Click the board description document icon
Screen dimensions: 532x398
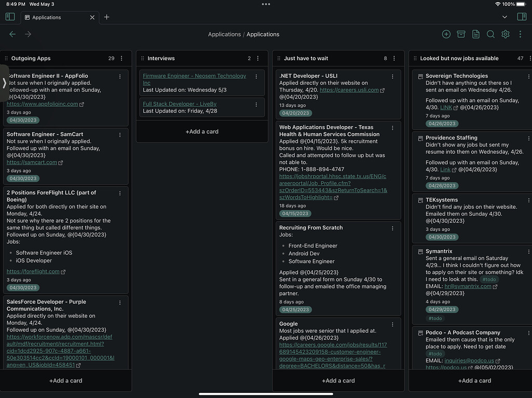tap(476, 34)
